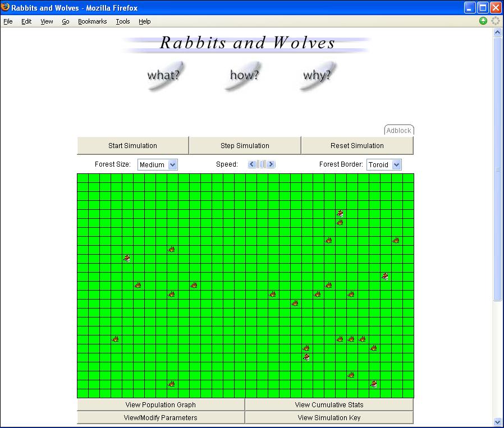
Task: Open the "how?" header image link
Action: pyautogui.click(x=244, y=75)
